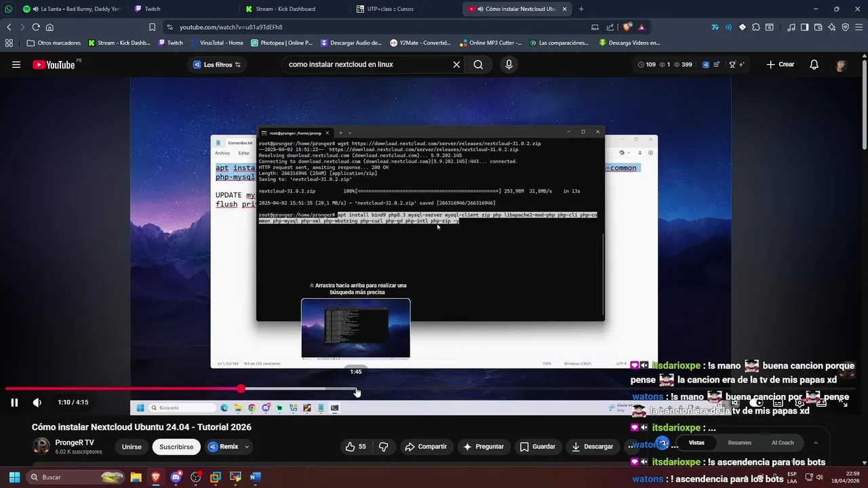Open the Online MP3 Cutter bookmark

coord(491,43)
